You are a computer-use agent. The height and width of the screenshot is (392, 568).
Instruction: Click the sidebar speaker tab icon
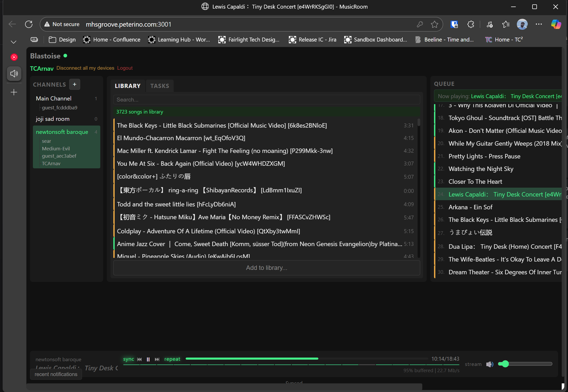(14, 74)
